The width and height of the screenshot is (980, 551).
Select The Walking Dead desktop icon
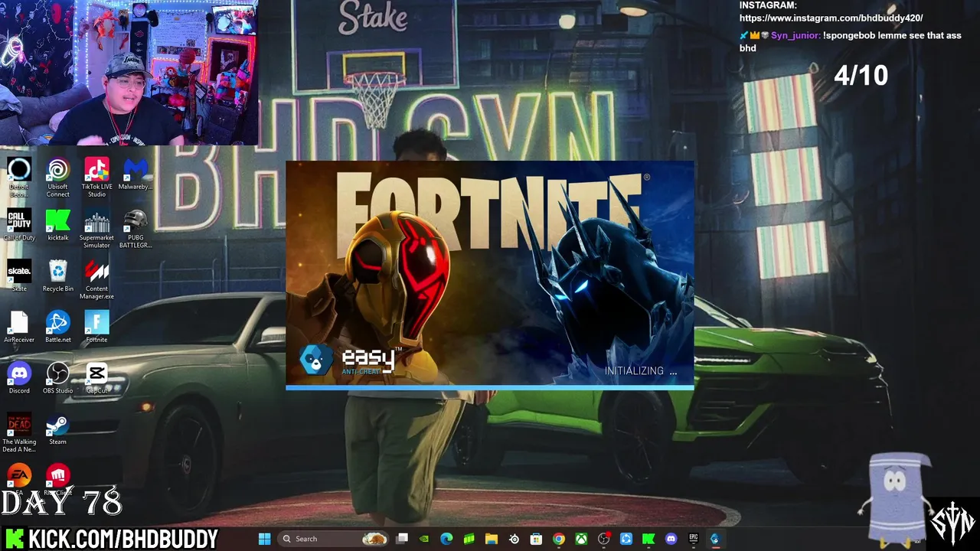(x=19, y=433)
